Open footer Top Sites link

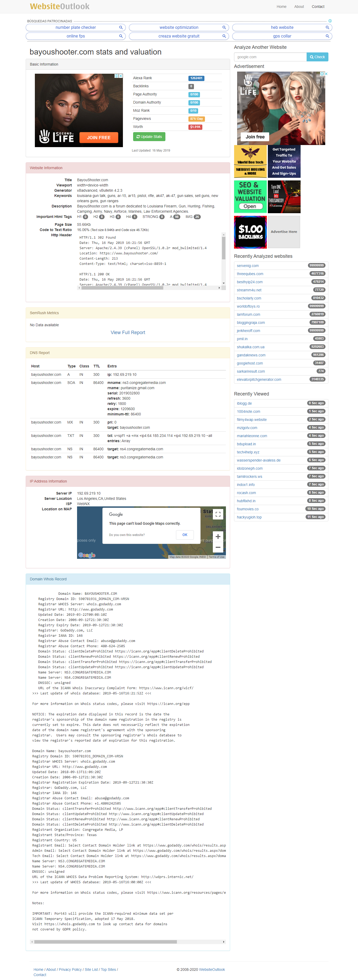[x=108, y=970]
